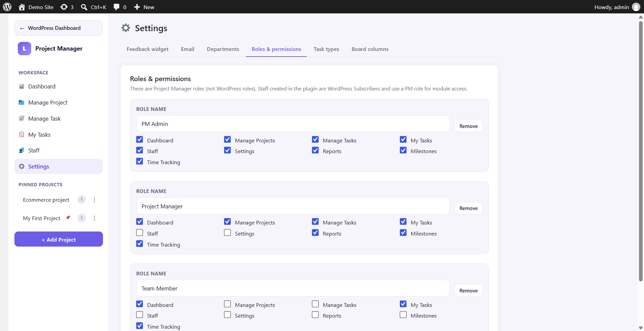Screen dimensions: 644x331
Task: Switch to the Board columns tab
Action: click(370, 49)
